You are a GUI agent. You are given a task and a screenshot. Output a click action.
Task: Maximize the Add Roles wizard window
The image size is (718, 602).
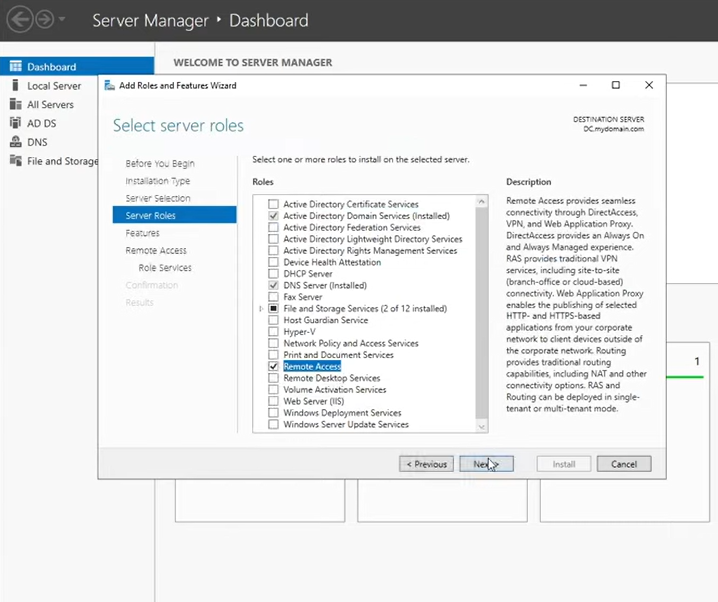[616, 85]
